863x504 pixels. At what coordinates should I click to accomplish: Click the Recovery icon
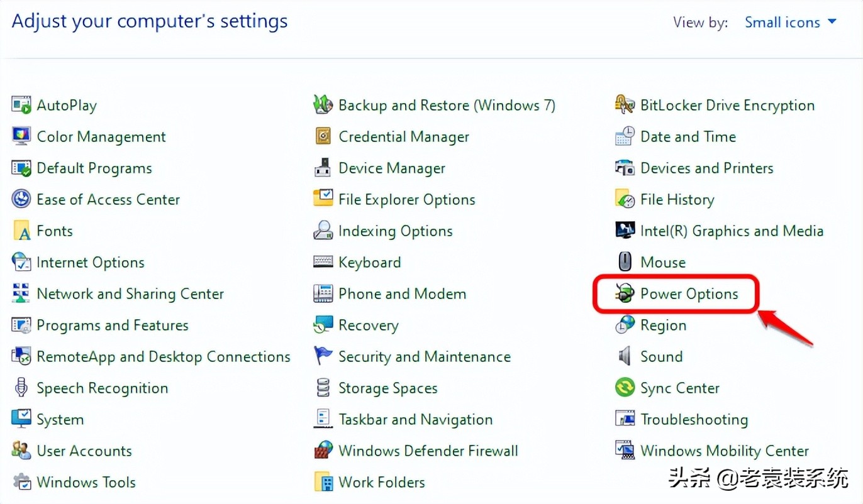(323, 325)
